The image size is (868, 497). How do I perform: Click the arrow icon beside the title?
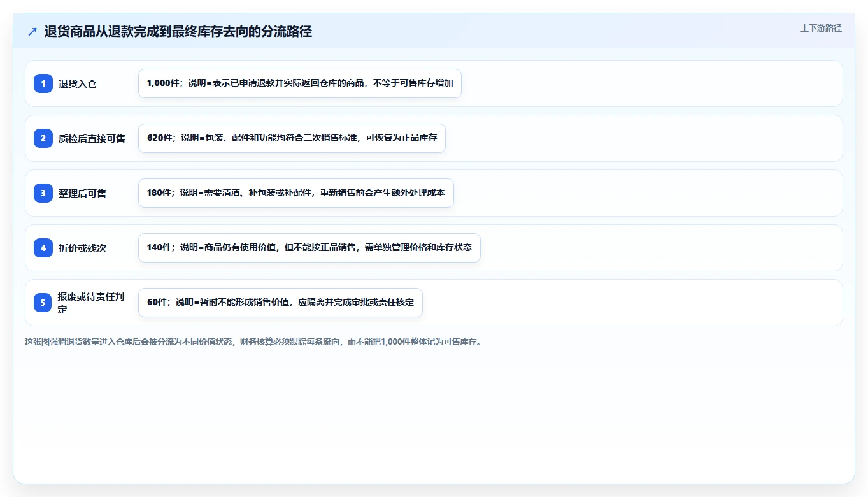32,32
